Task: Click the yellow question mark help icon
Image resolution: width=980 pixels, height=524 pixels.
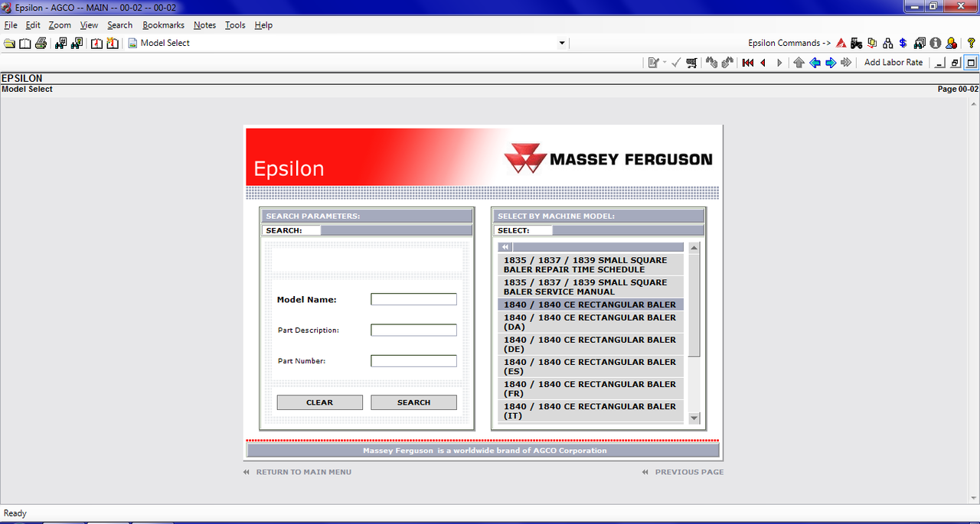Action: [x=972, y=43]
